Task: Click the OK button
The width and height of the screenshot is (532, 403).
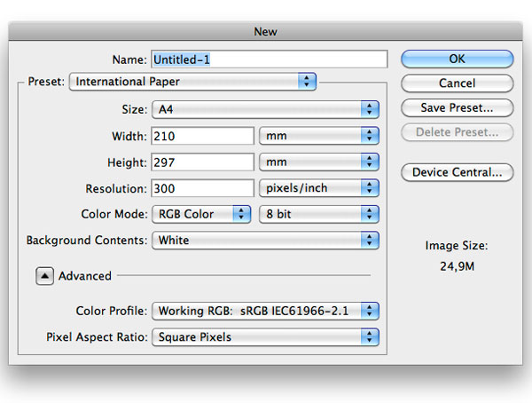Action: tap(457, 59)
